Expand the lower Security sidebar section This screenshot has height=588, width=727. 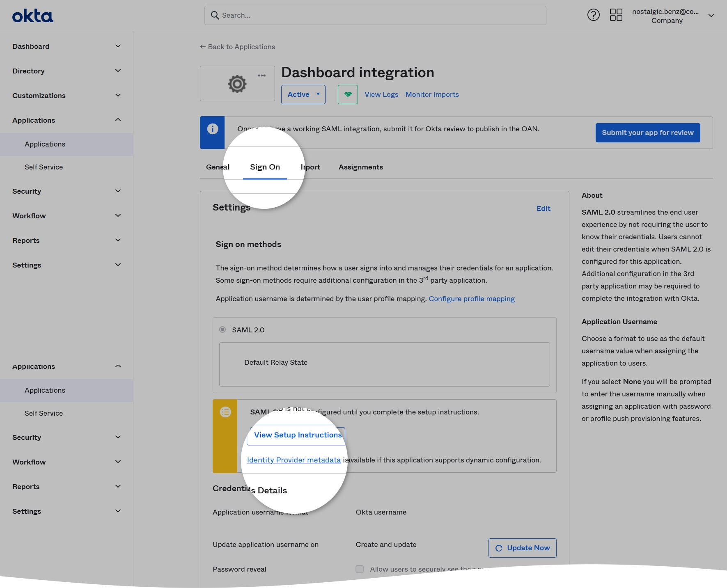tap(67, 437)
